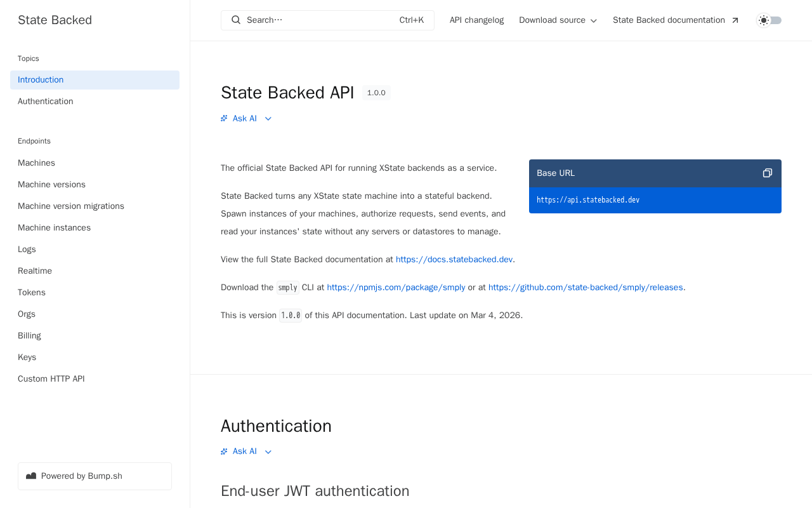Click the sparkle icon beside Introduction's Ask AI
The width and height of the screenshot is (812, 508).
(x=224, y=119)
